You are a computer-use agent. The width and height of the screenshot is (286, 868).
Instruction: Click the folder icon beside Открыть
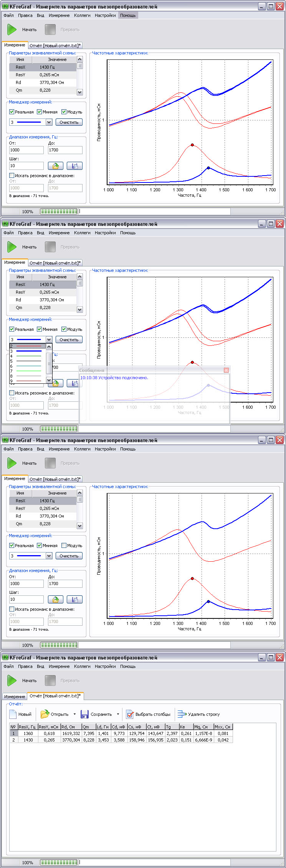point(45,714)
